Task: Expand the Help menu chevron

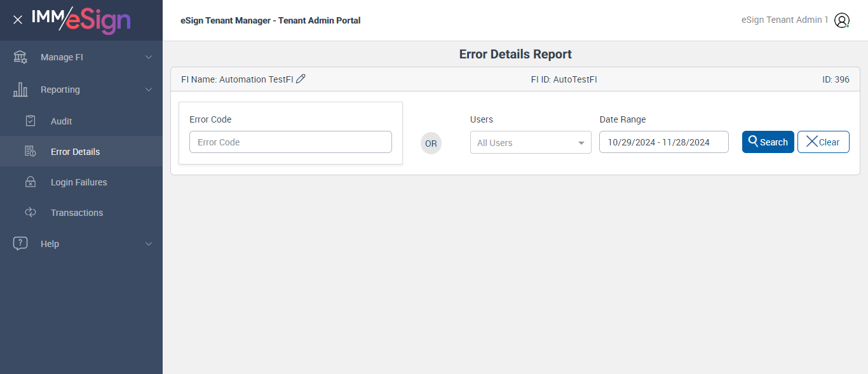Action: point(149,244)
